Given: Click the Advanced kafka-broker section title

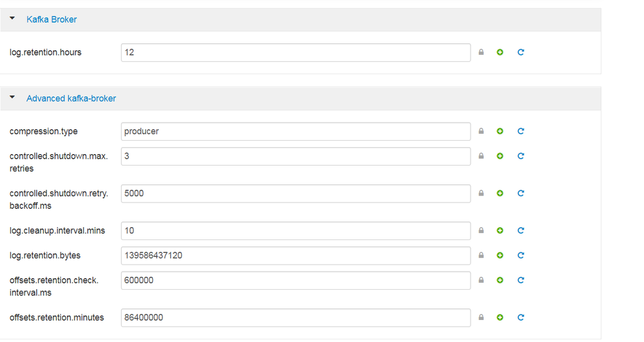Looking at the screenshot, I should click(x=71, y=99).
